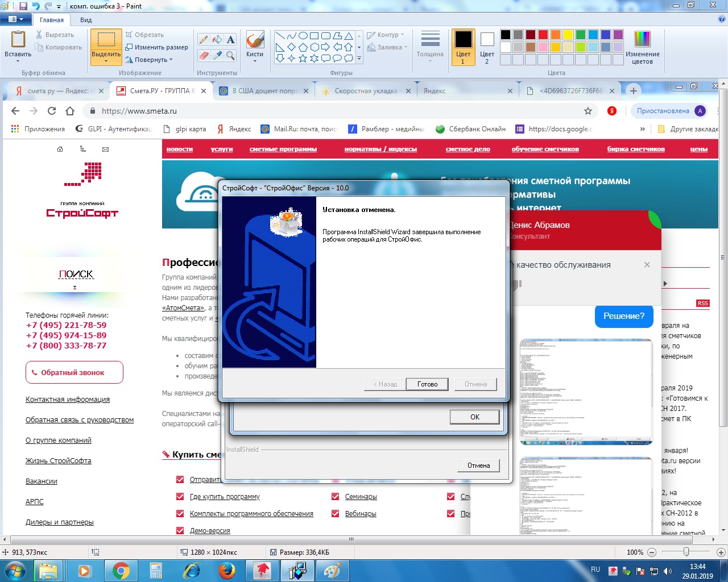Click the Brushes (Кисти) icon
This screenshot has height=582, width=728.
[255, 40]
